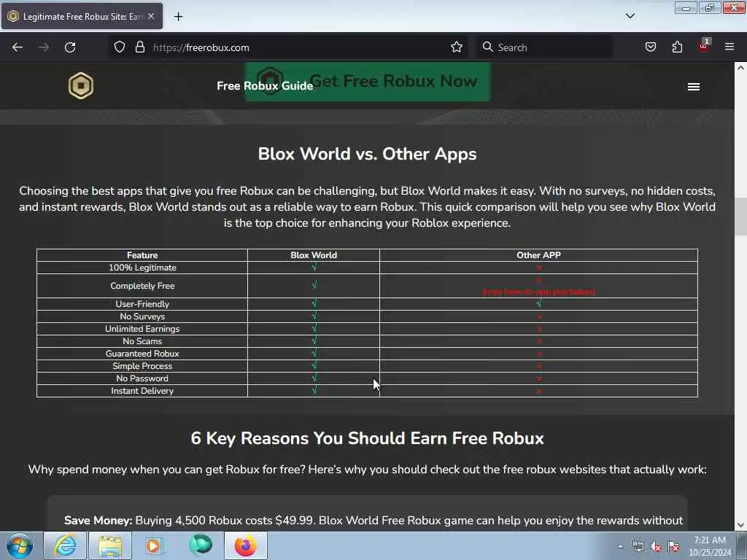Show hidden system tray icons
Screen dimensions: 747x560
(620, 547)
